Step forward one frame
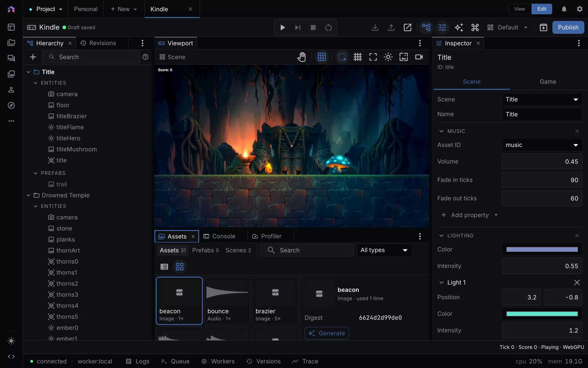The height and width of the screenshot is (368, 588). tap(298, 27)
